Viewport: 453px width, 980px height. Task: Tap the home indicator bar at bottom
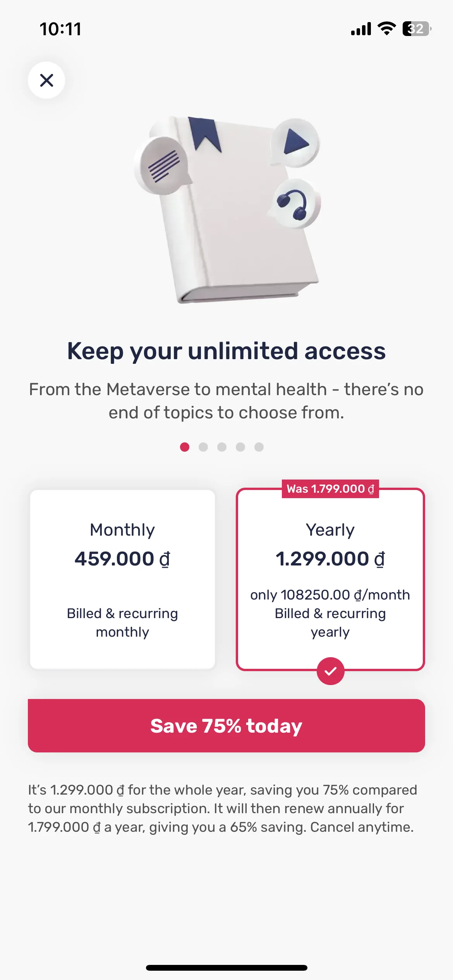pos(226,968)
